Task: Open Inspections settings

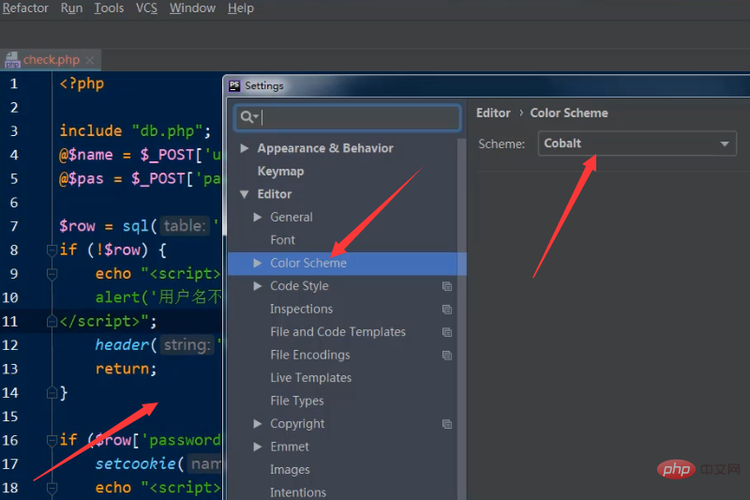Action: pyautogui.click(x=301, y=309)
